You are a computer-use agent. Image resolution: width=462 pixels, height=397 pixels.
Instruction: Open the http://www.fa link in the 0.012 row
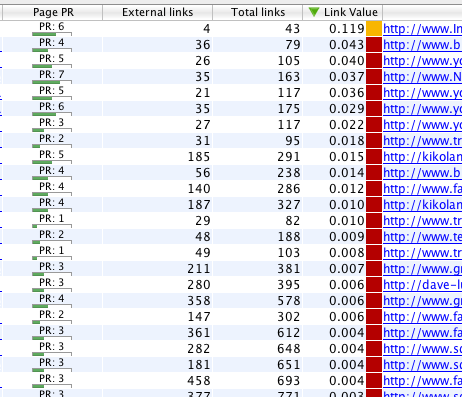[422, 189]
